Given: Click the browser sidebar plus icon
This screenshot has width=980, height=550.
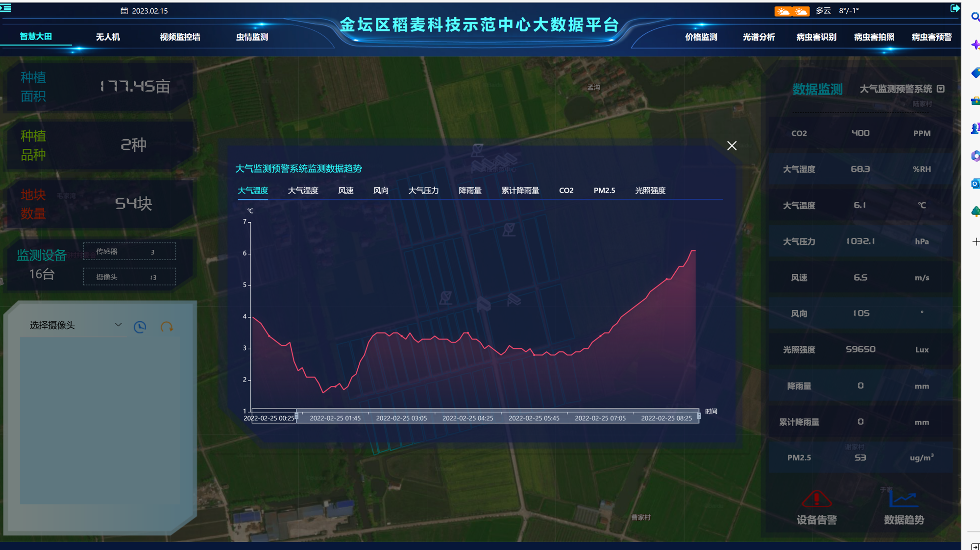Looking at the screenshot, I should pos(975,242).
